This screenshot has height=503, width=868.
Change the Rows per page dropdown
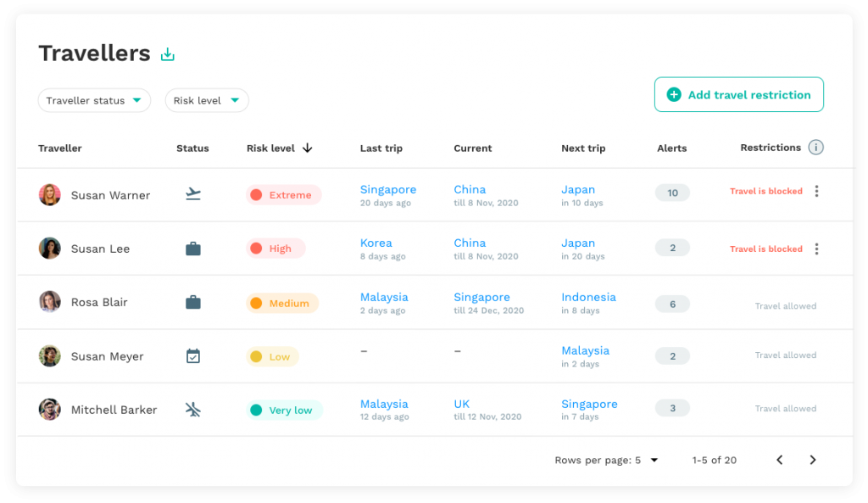click(607, 461)
